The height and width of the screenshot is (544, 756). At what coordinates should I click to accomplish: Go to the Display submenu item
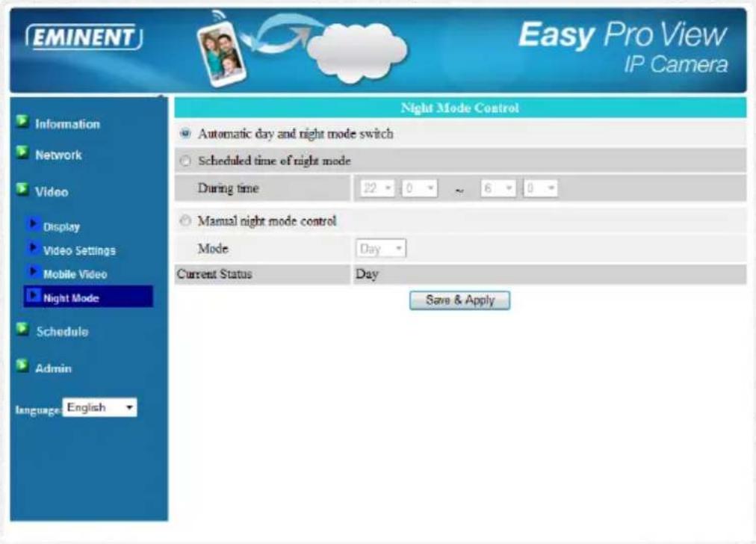[61, 226]
